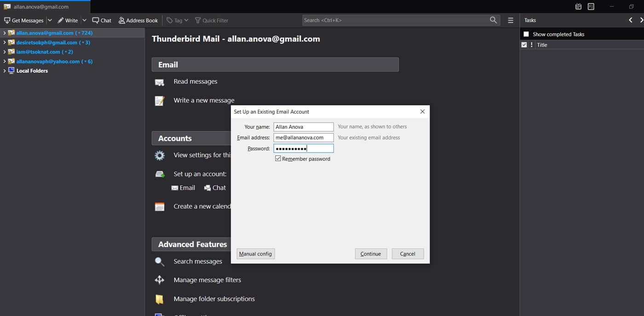Image resolution: width=644 pixels, height=316 pixels.
Task: Click Manage message filters link
Action: (207, 280)
